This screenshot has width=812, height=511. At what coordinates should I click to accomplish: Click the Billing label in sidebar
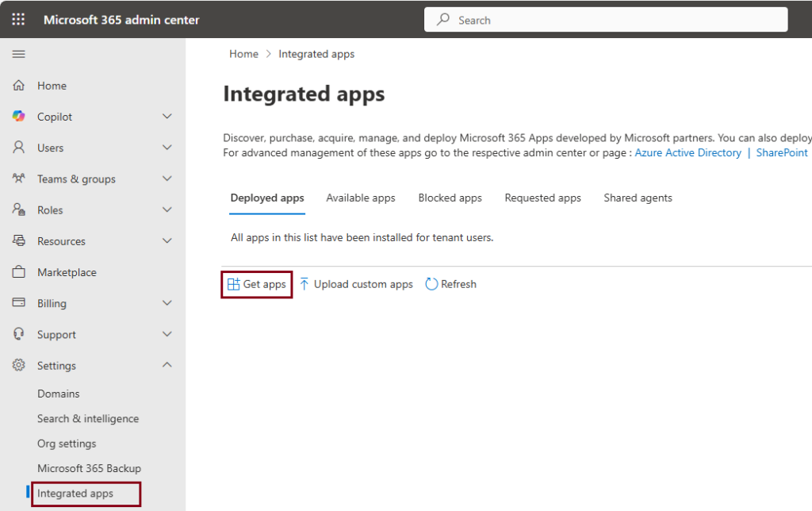click(x=52, y=303)
